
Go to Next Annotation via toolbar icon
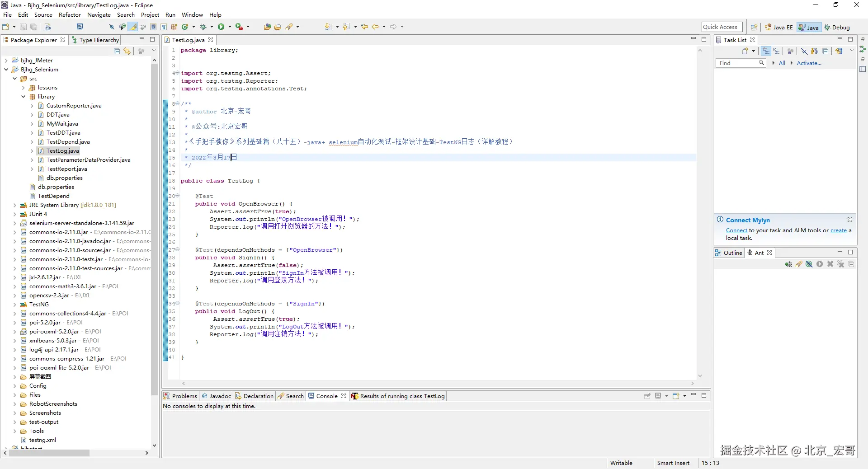[328, 27]
